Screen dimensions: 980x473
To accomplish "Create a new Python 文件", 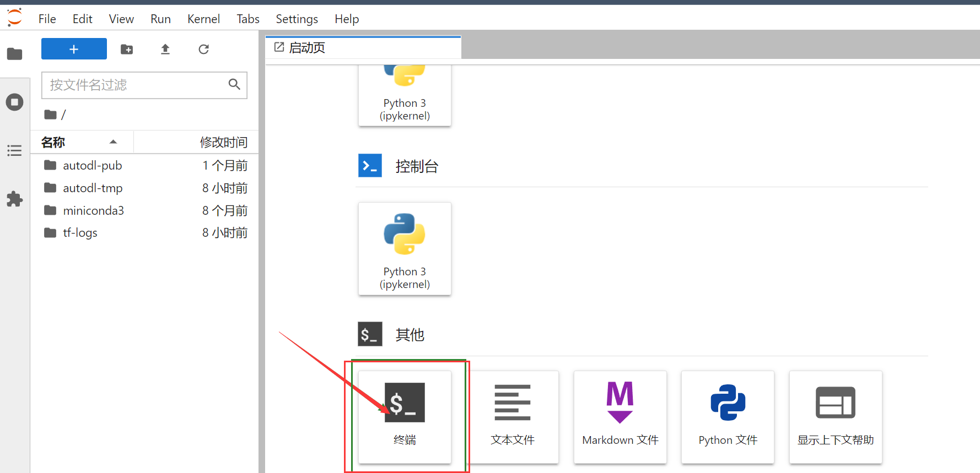I will (728, 417).
